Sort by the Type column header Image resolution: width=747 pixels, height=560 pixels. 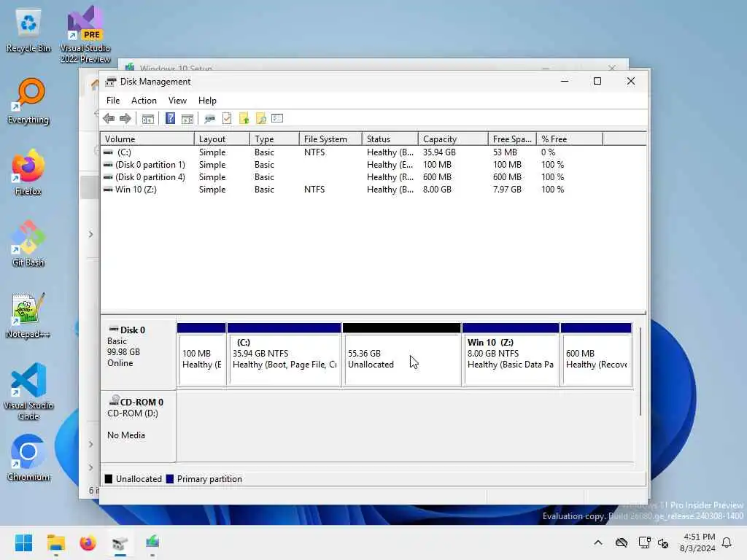pos(274,139)
